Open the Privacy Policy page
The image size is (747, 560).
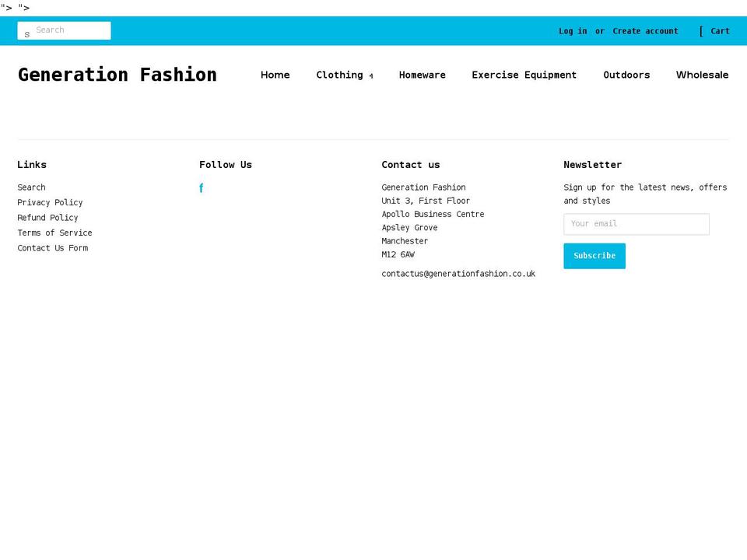(50, 202)
